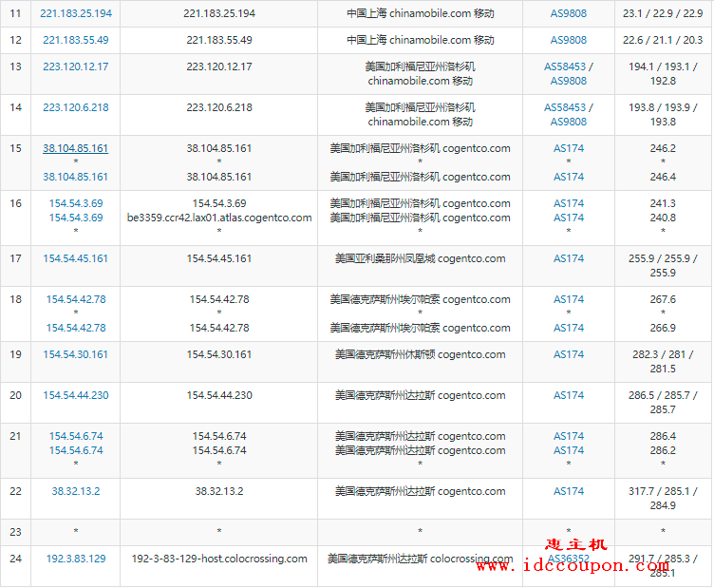Image resolution: width=714 pixels, height=588 pixels.
Task: Click the 154.54.44.230 IP link in hop 20
Action: tap(76, 395)
